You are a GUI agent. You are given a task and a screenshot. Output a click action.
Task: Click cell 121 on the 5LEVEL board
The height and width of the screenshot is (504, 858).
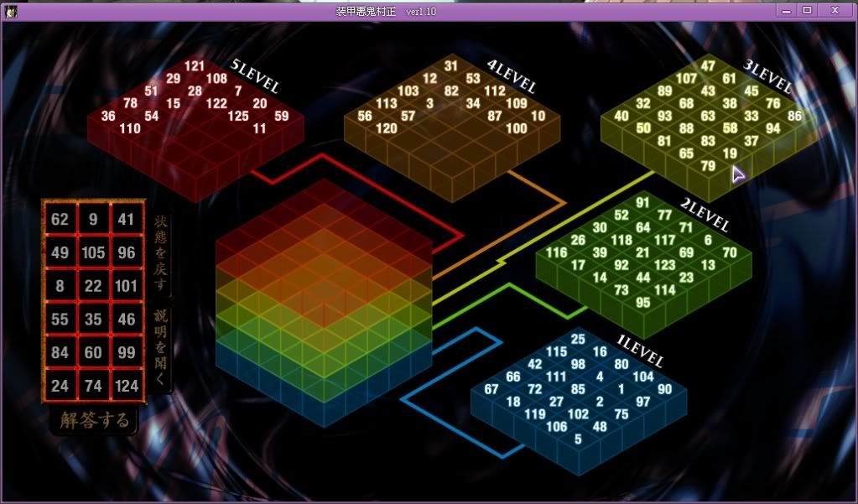[x=195, y=65]
